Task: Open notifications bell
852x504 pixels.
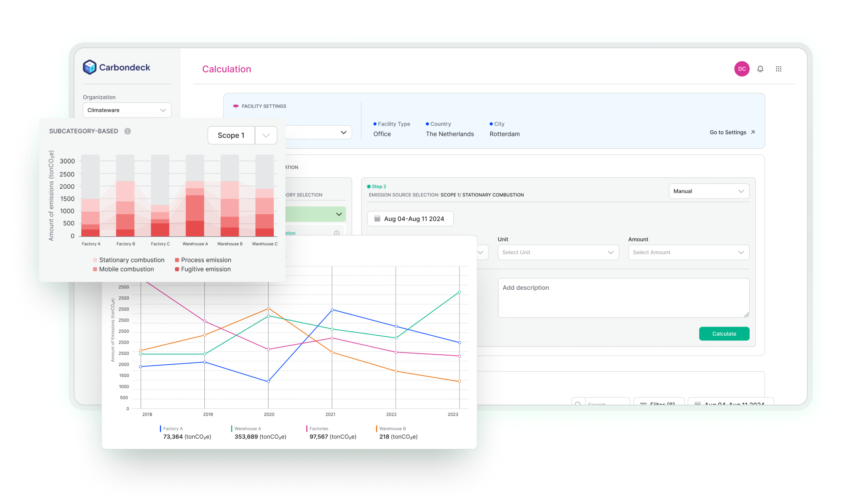Action: tap(760, 69)
